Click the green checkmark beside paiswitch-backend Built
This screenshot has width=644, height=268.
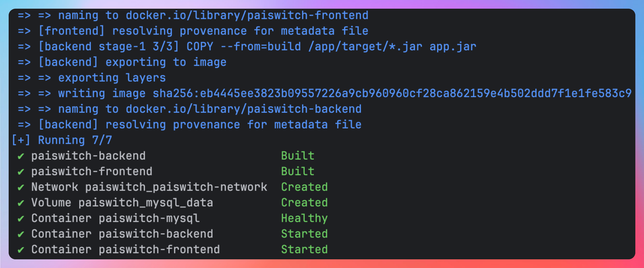[x=21, y=156]
